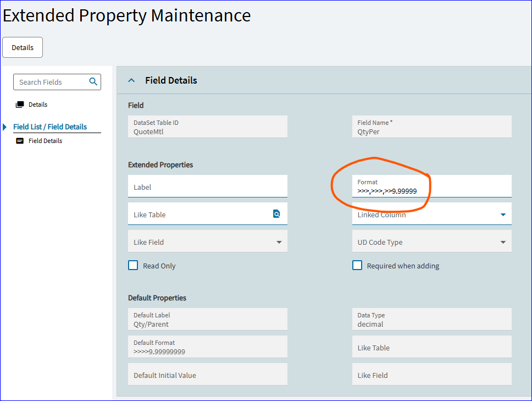Click the Label input field
The width and height of the screenshot is (532, 401).
coord(208,186)
